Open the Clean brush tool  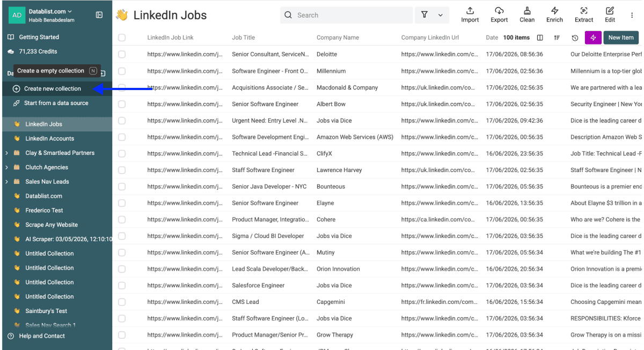(x=527, y=11)
